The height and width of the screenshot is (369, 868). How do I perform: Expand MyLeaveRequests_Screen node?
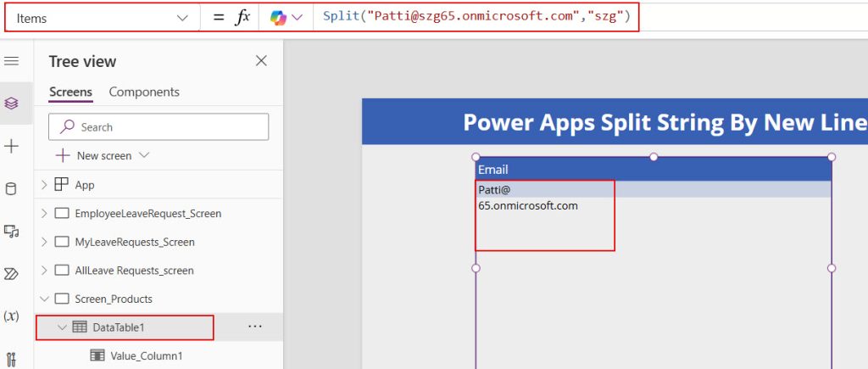click(x=44, y=242)
